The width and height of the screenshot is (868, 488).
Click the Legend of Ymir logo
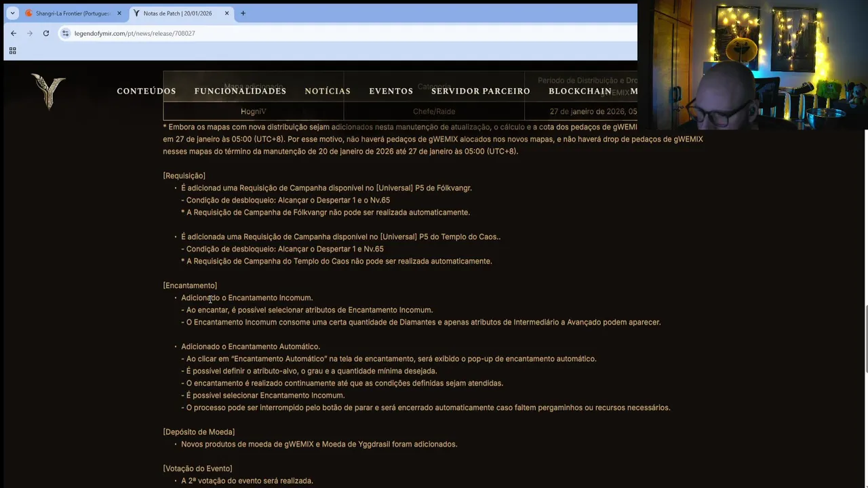point(48,91)
